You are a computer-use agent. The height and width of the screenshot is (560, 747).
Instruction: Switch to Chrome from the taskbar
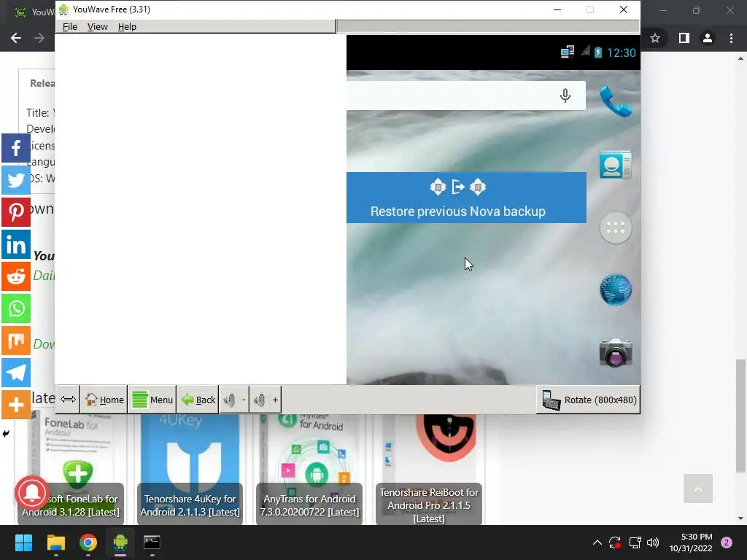(88, 542)
